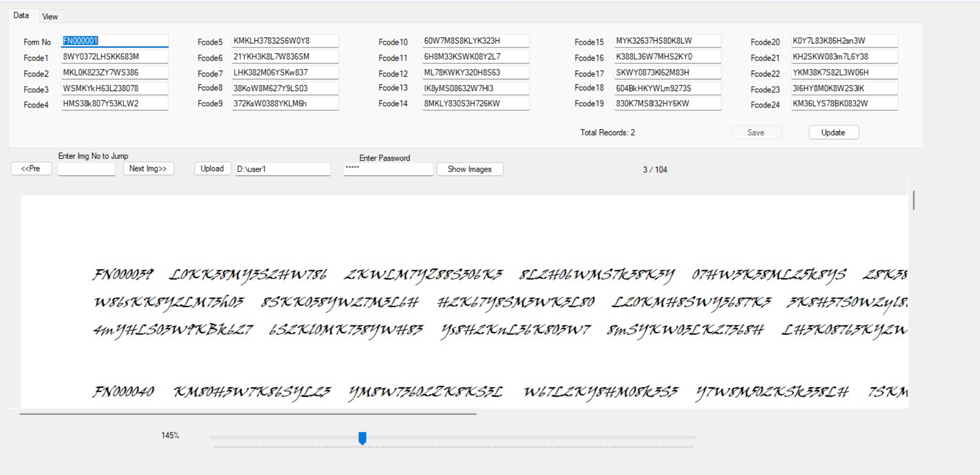Click into the Fcode24 field

844,104
